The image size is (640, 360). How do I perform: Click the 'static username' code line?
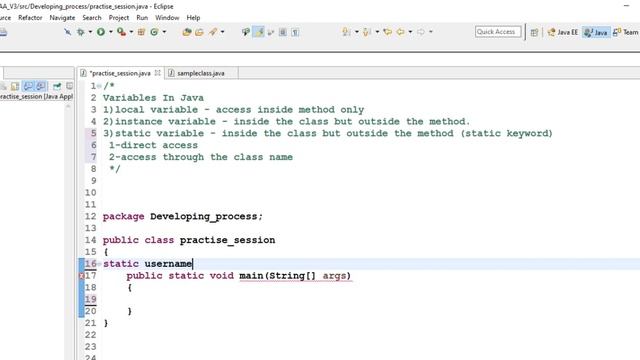point(147,264)
